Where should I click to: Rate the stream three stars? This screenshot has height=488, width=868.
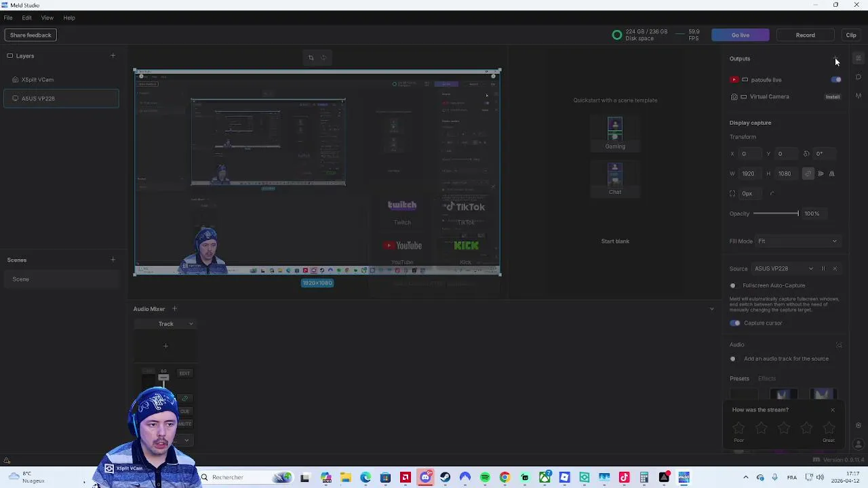[x=784, y=428]
